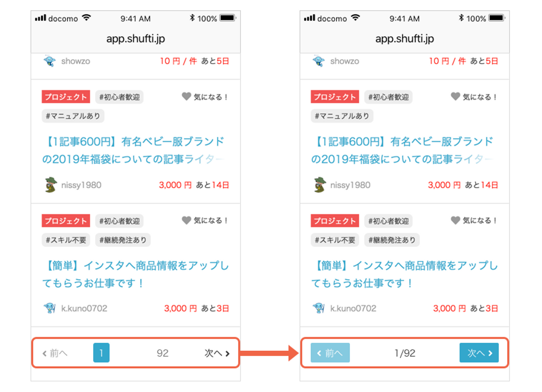Click heart icon on Instagram listing, left phone
The width and height of the screenshot is (542, 392).
pos(186,220)
